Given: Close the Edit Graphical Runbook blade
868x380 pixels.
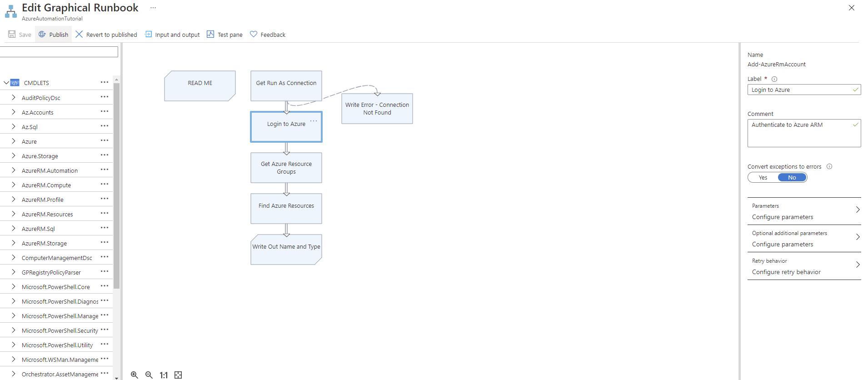Looking at the screenshot, I should pos(852,8).
